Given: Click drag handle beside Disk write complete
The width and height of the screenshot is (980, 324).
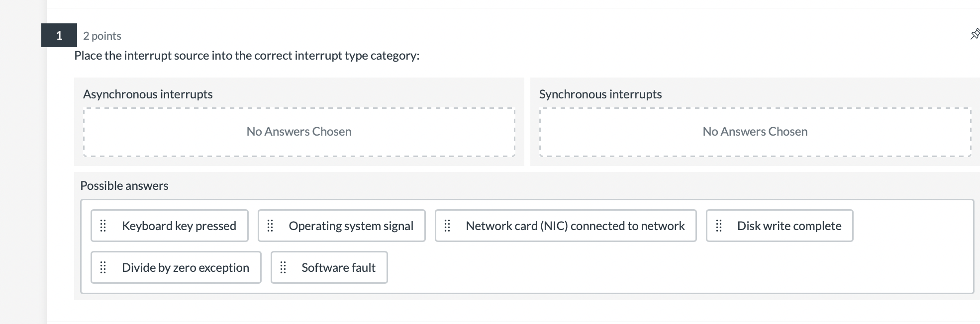Looking at the screenshot, I should point(719,226).
